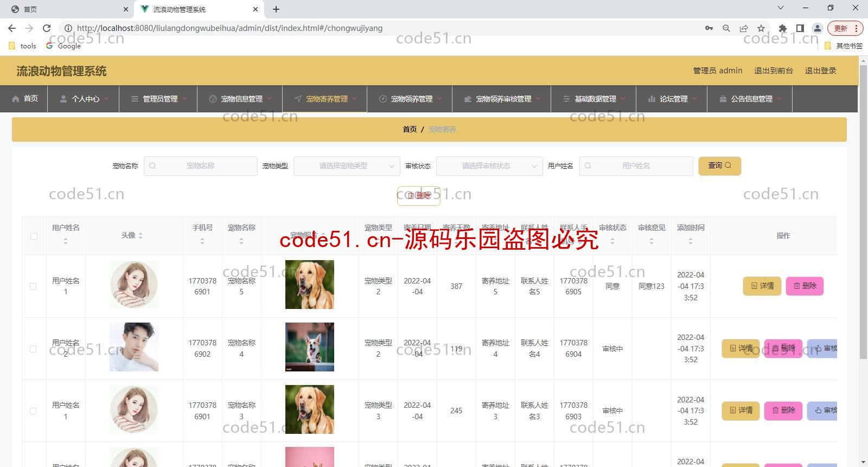This screenshot has width=868, height=467.
Task: Open browser profile avatar icon
Action: coord(817,28)
